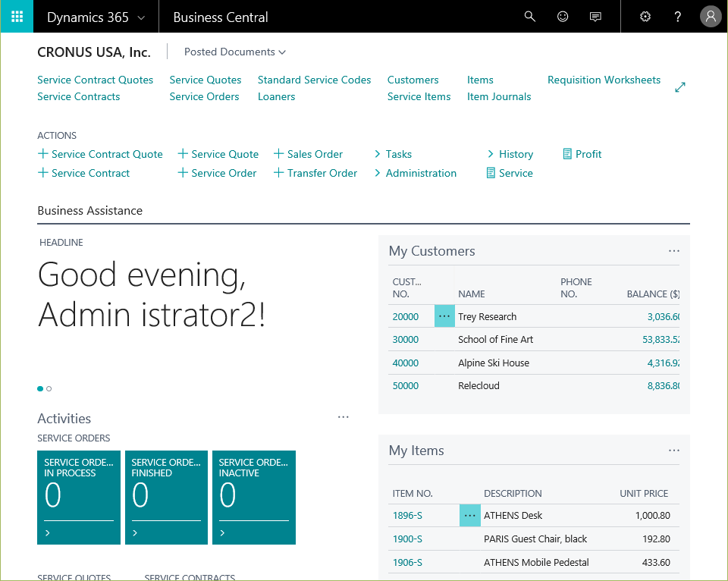
Task: Navigate to Customers
Action: click(x=413, y=80)
